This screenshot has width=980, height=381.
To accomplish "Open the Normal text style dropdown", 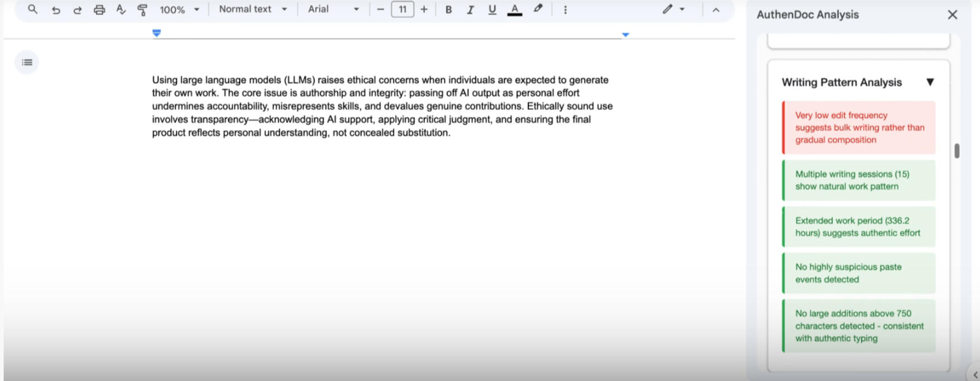I will (x=253, y=10).
